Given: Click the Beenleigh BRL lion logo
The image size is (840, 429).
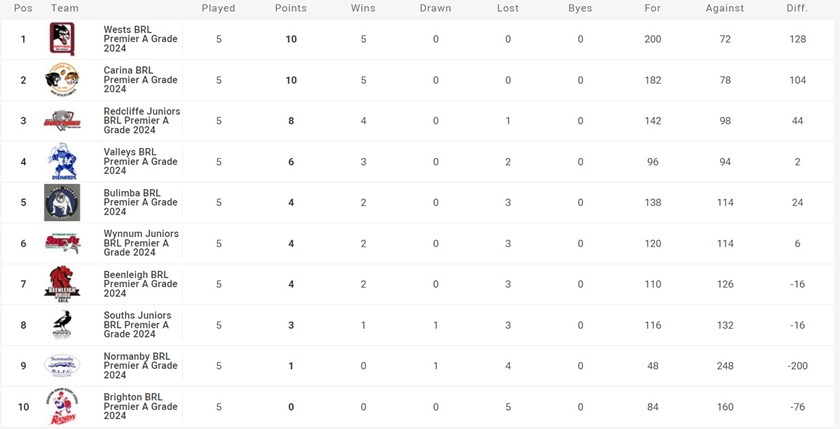Looking at the screenshot, I should click(62, 284).
